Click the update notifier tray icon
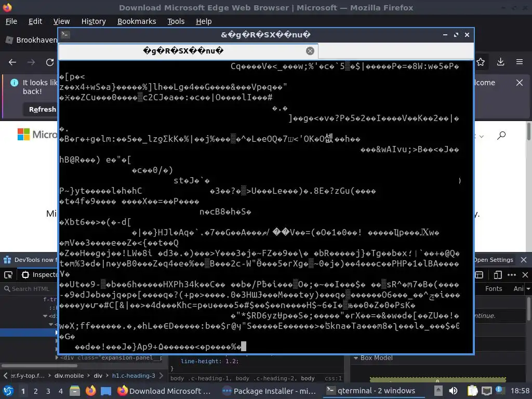Screen dimensions: 532x399 499,390
